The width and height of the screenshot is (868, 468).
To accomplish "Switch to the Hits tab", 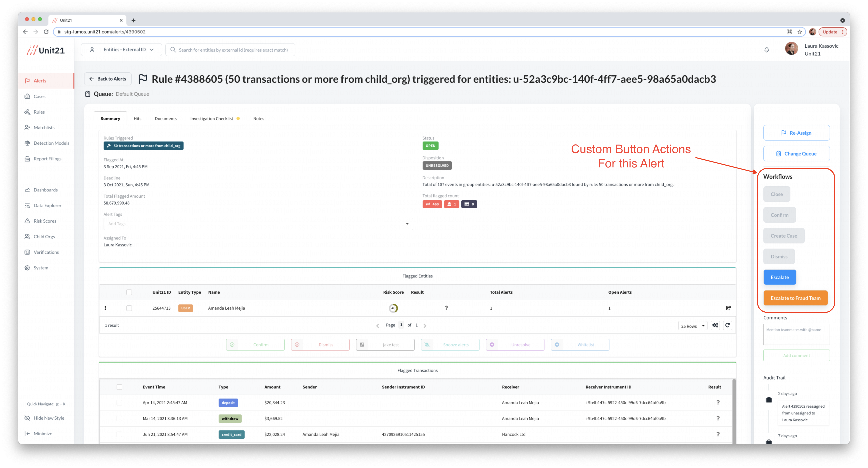I will click(x=137, y=118).
